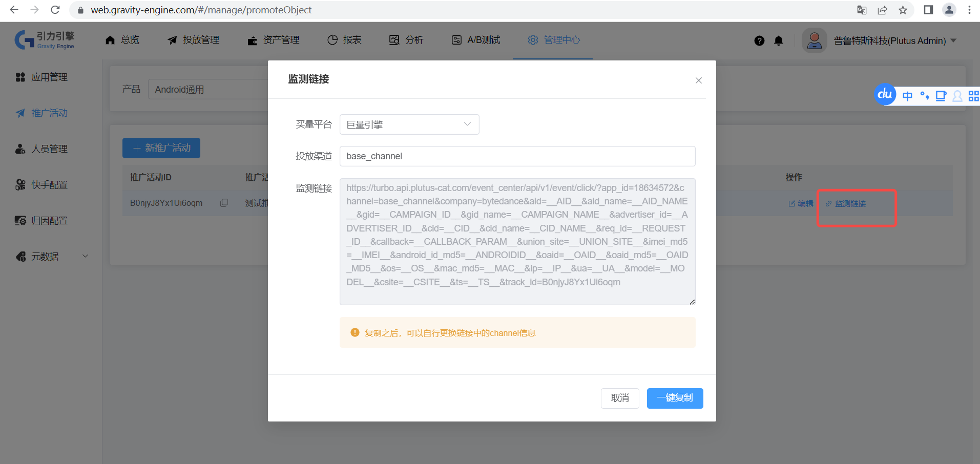
Task: Click the help question mark icon
Action: click(759, 41)
